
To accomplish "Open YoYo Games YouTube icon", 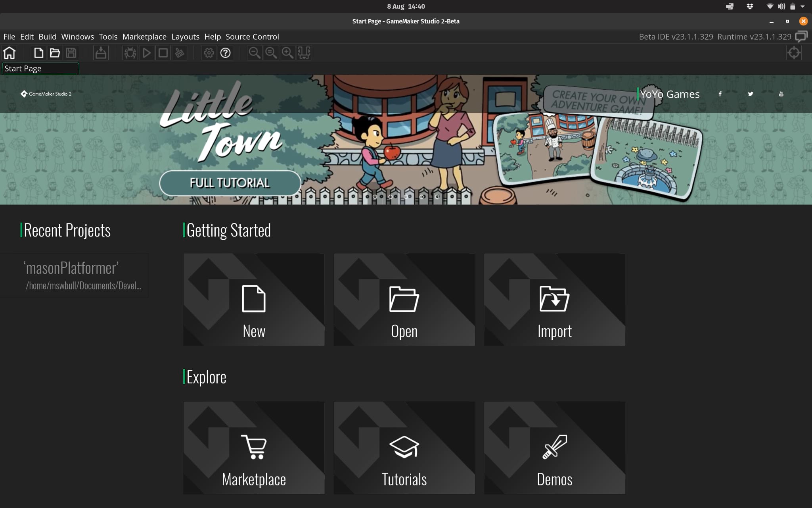I will coord(781,94).
